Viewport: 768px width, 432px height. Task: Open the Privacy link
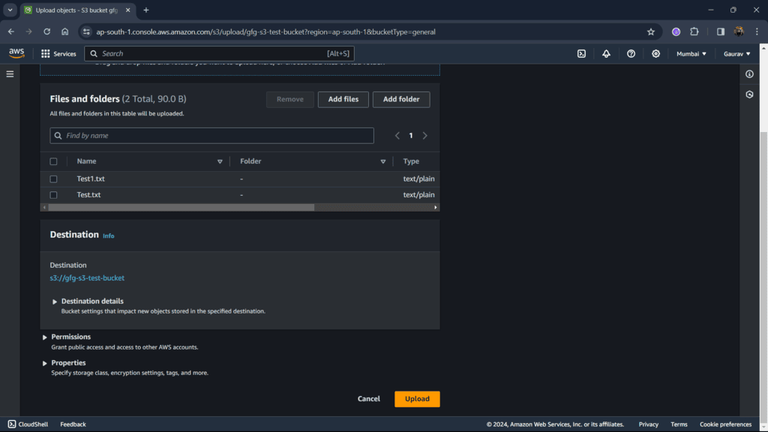point(648,424)
